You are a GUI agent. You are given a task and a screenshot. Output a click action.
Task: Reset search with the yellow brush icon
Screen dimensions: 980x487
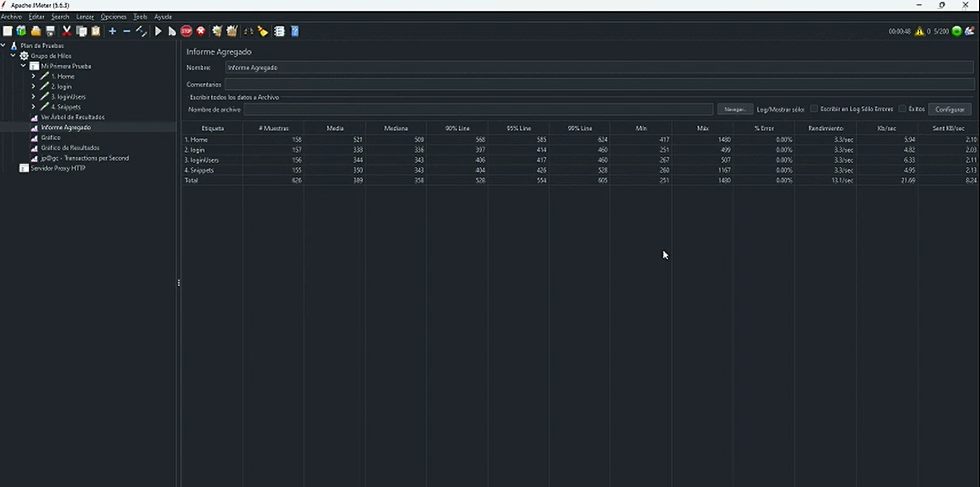coord(263,32)
